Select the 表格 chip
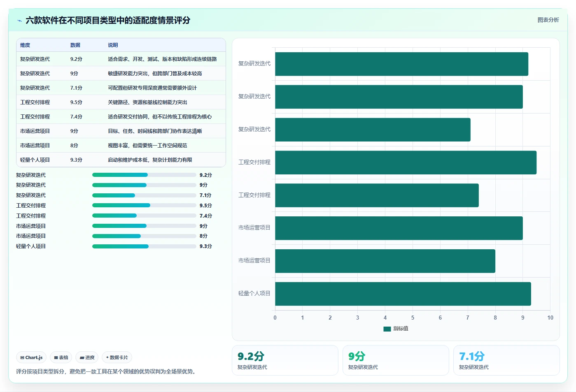Screen dimensions: 576x392 pyautogui.click(x=61, y=357)
